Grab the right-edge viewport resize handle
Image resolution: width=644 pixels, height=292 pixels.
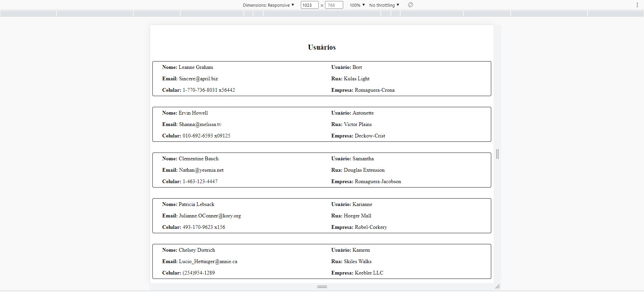497,154
